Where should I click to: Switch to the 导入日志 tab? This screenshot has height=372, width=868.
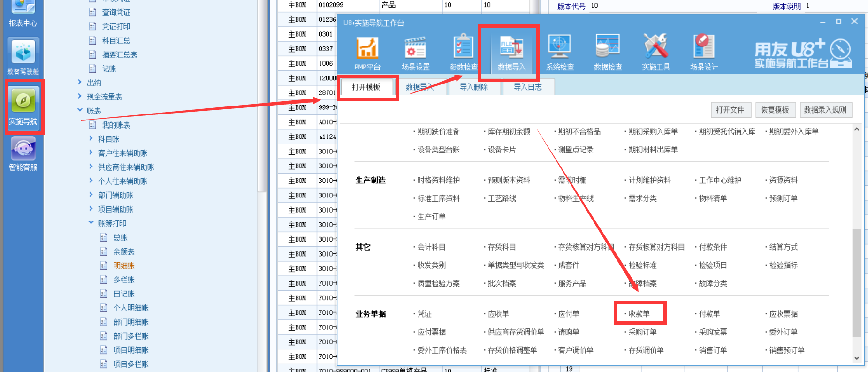point(528,87)
